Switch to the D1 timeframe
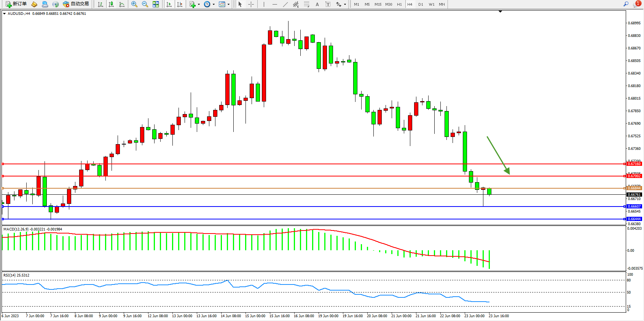The image size is (644, 321). click(x=421, y=5)
